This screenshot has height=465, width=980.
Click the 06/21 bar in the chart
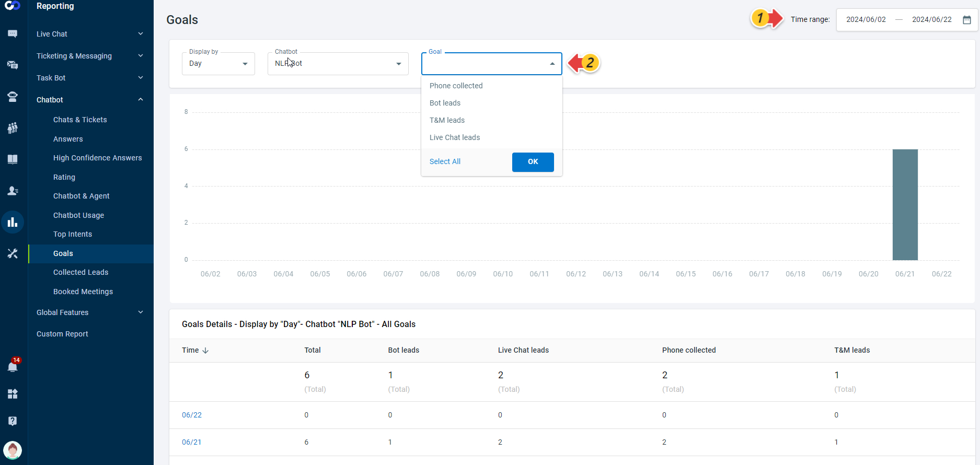click(905, 205)
